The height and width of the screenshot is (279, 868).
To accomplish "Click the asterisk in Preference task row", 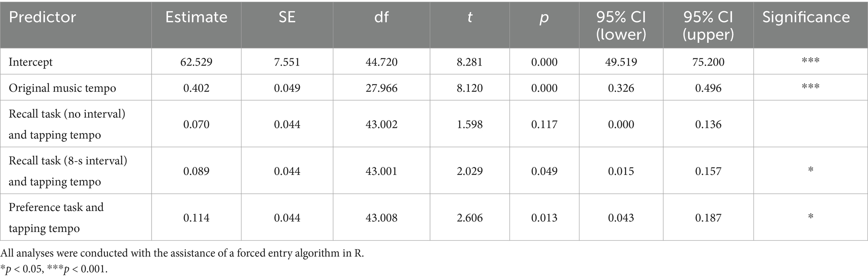I will (x=810, y=216).
